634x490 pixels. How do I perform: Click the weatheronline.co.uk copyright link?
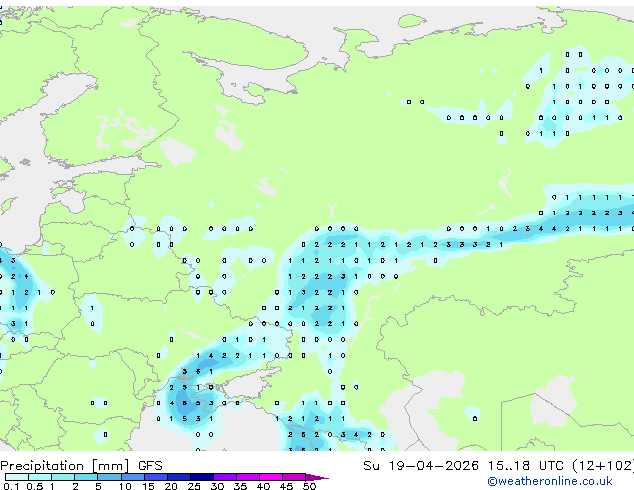[550, 481]
